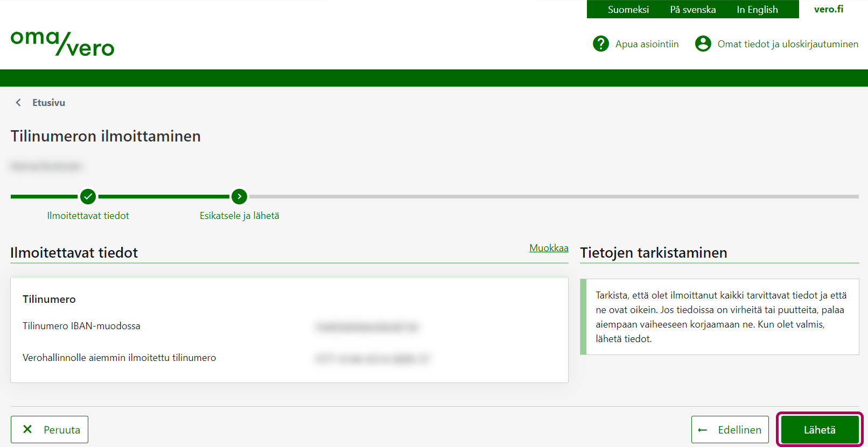Viewport: 868px width, 447px height.
Task: Go back to Etusivu
Action: pos(48,103)
